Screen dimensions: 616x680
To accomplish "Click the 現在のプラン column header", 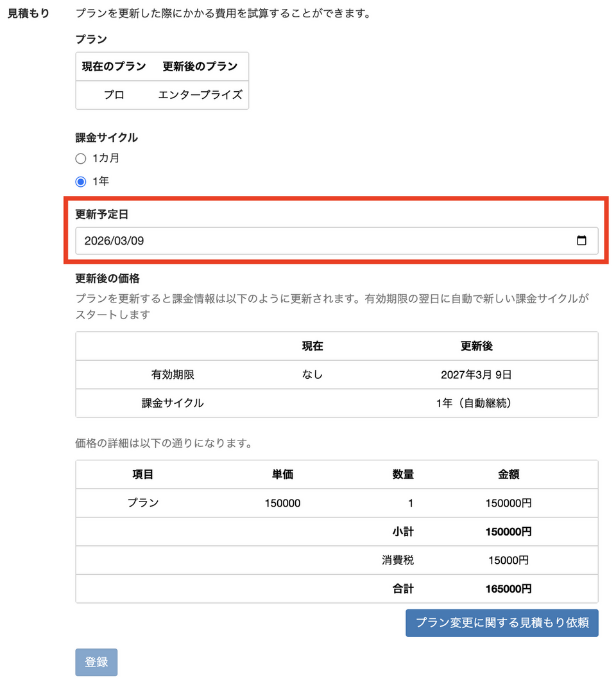I will pos(114,66).
